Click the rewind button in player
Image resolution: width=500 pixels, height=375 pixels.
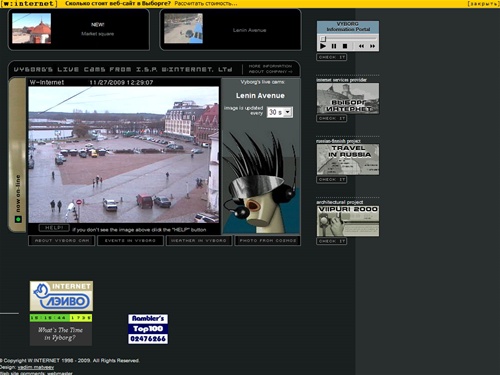[x=361, y=46]
